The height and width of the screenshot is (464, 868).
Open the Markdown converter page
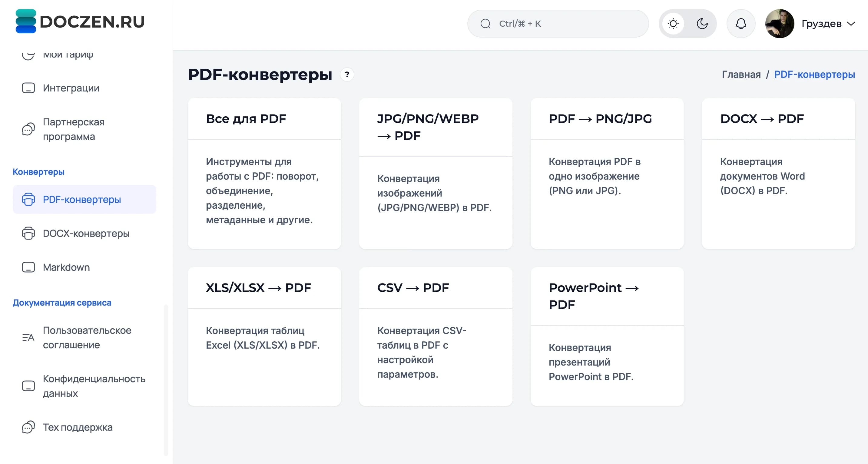pyautogui.click(x=84, y=267)
